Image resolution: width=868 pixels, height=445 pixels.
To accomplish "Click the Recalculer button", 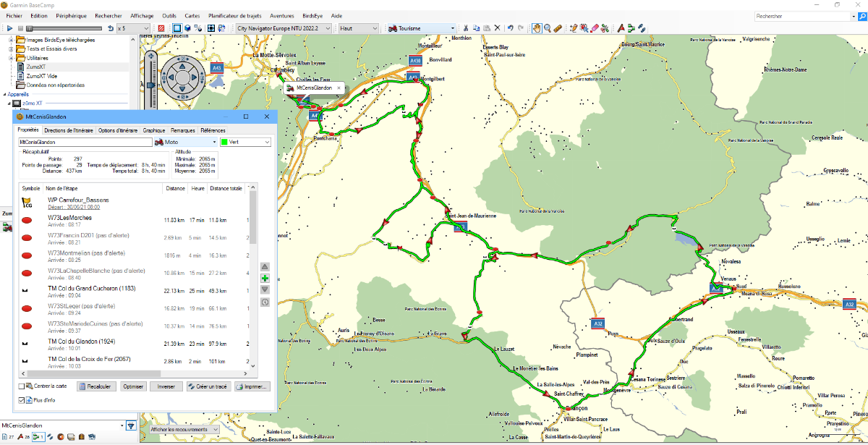I will (95, 386).
